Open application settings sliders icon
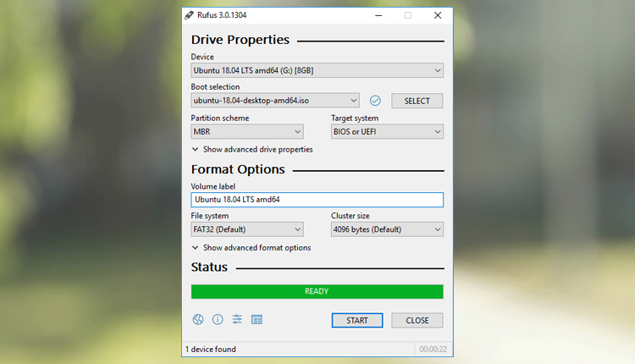This screenshot has width=635, height=364. pyautogui.click(x=237, y=319)
